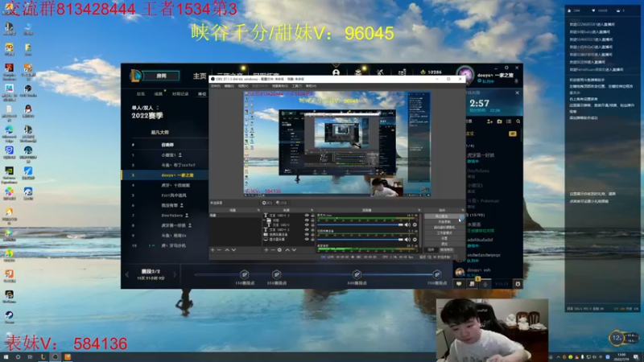The width and height of the screenshot is (644, 362).
Task: Click microphone icon in League footer
Action: [x=485, y=284]
